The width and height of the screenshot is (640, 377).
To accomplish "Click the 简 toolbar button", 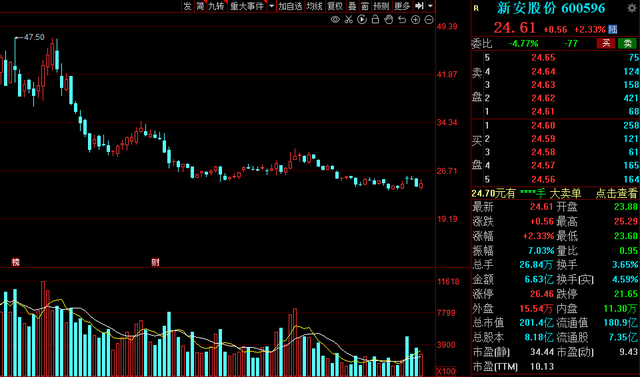I will click(200, 6).
